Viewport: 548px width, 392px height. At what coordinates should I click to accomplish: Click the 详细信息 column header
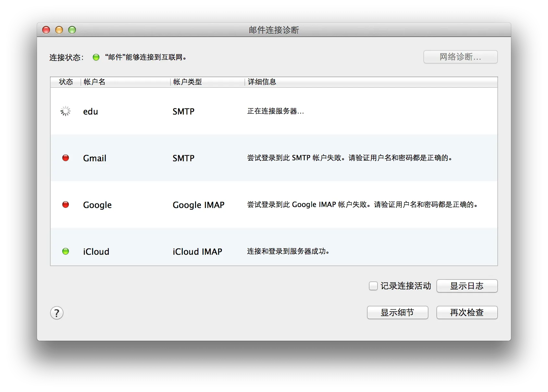click(371, 82)
